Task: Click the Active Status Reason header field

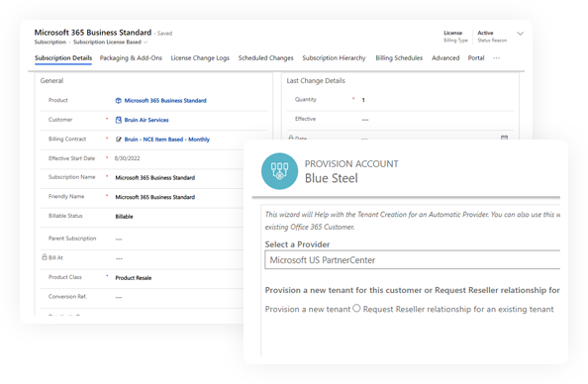Action: pos(492,37)
